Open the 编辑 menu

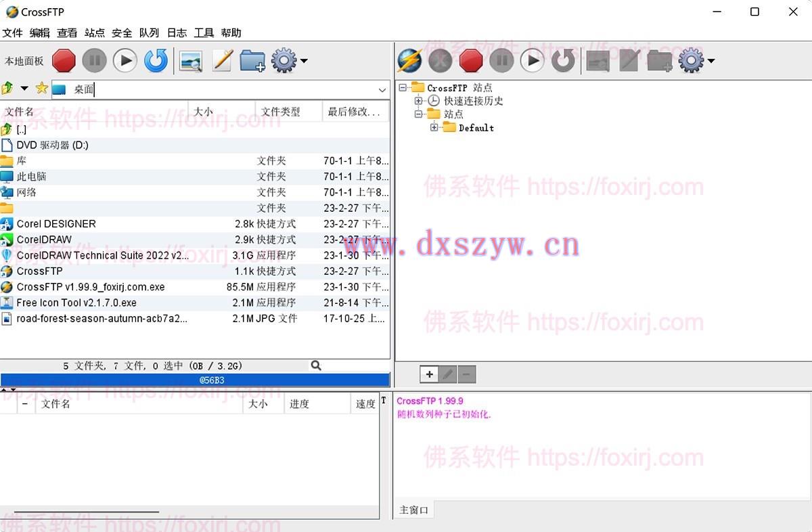pos(40,32)
